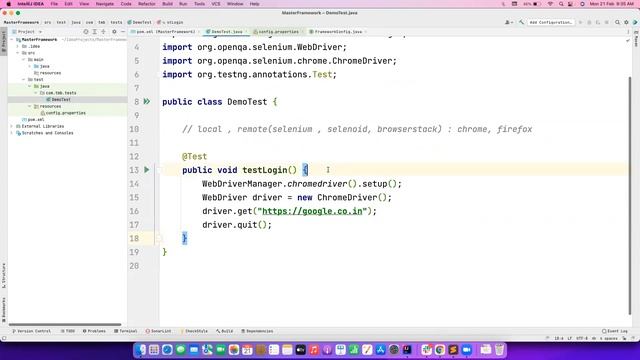This screenshot has height=360, width=640.
Task: Open the Build tool window button
Action: point(224,331)
